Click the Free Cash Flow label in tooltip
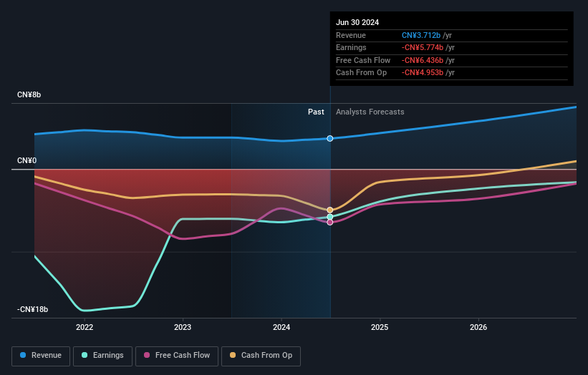Image resolution: width=588 pixels, height=375 pixels. pyautogui.click(x=363, y=60)
